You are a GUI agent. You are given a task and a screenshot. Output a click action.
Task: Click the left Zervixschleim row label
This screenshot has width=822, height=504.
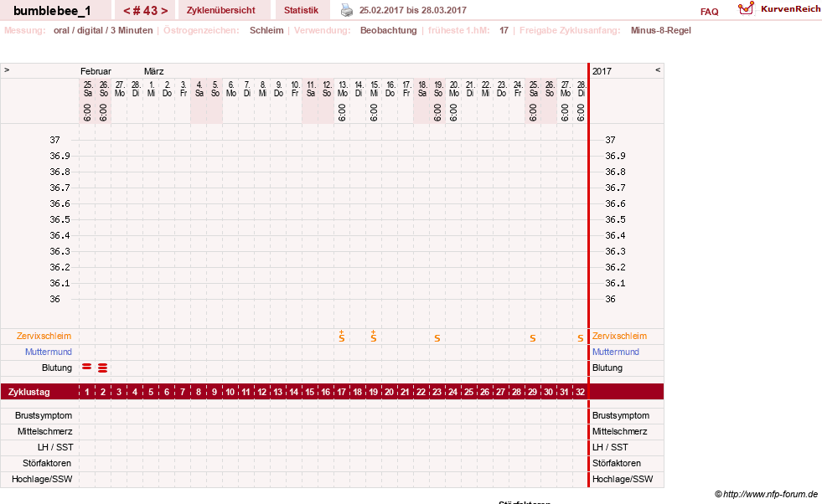(x=44, y=336)
